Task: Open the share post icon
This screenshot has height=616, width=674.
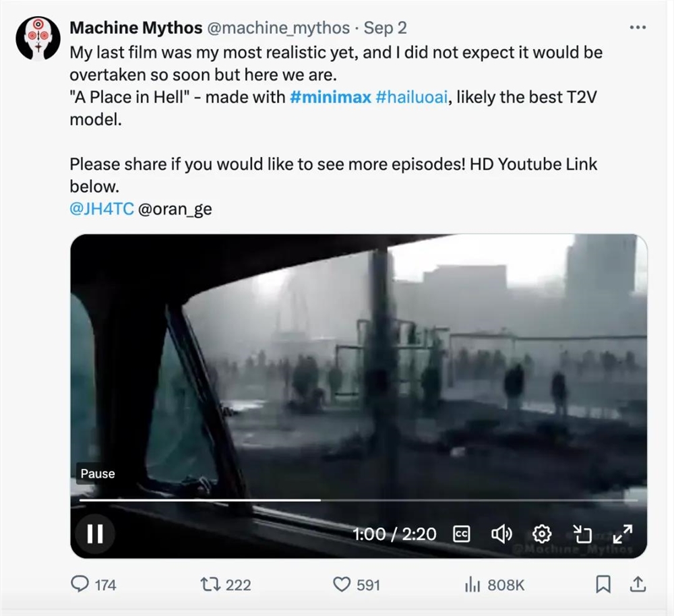Action: tap(640, 584)
